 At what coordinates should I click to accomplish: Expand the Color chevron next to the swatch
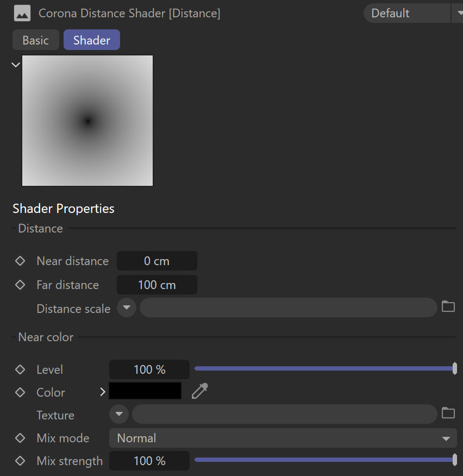[x=103, y=392]
